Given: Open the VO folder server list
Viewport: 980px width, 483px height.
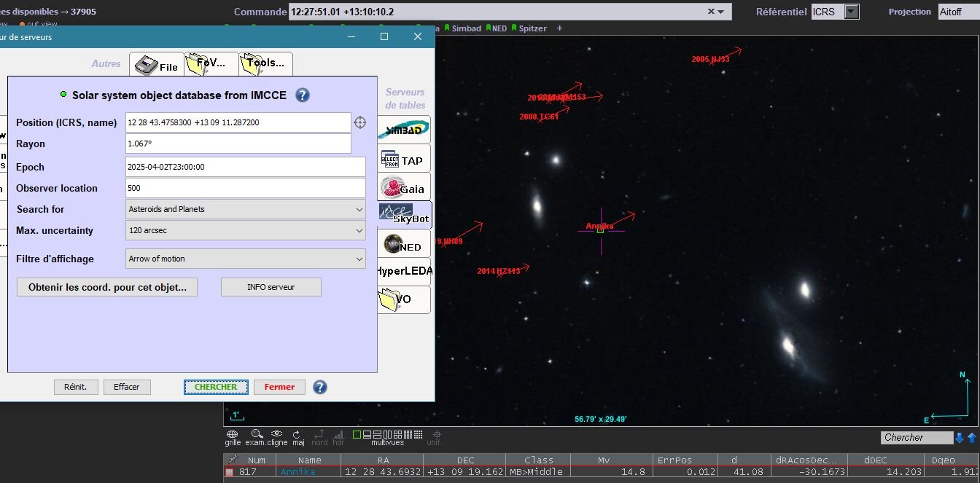Looking at the screenshot, I should click(x=404, y=299).
